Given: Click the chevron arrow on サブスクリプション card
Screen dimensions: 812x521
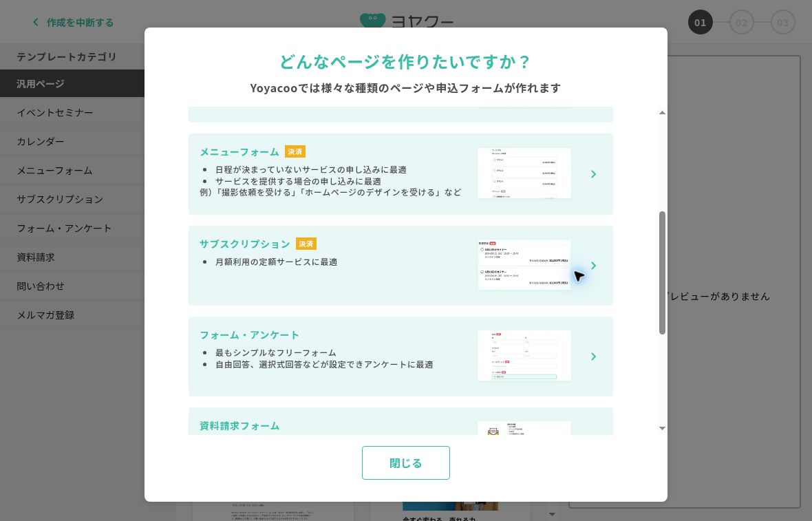Looking at the screenshot, I should point(593,266).
